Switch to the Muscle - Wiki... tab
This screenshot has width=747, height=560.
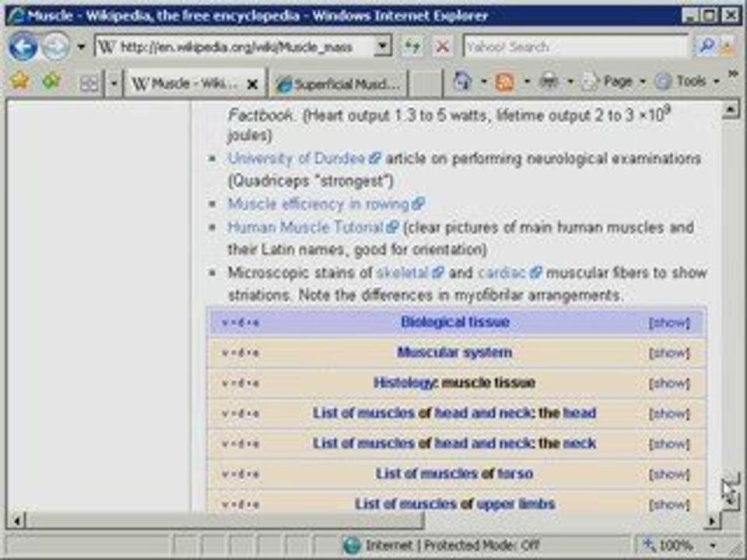coord(186,84)
